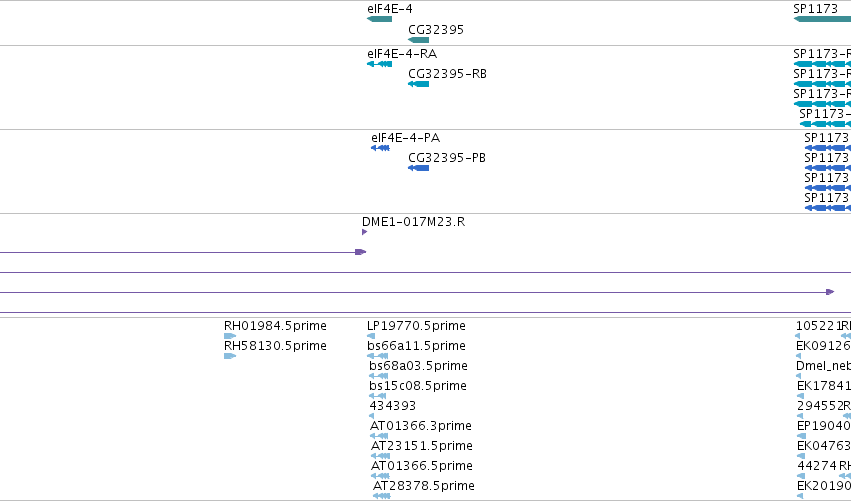Viewport: 851px width, 501px height.
Task: Click the SP1173 gene teal bar
Action: (822, 19)
